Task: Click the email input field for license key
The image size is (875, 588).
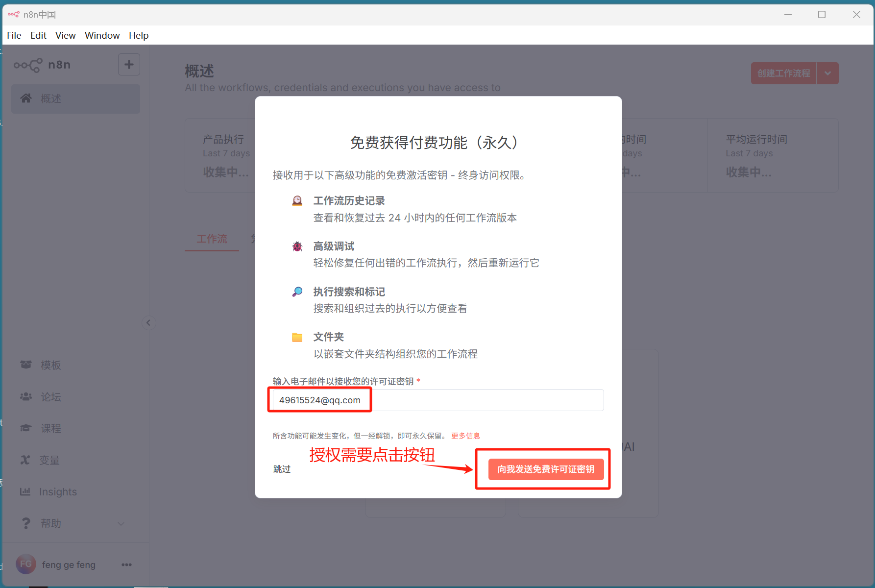Action: point(438,400)
